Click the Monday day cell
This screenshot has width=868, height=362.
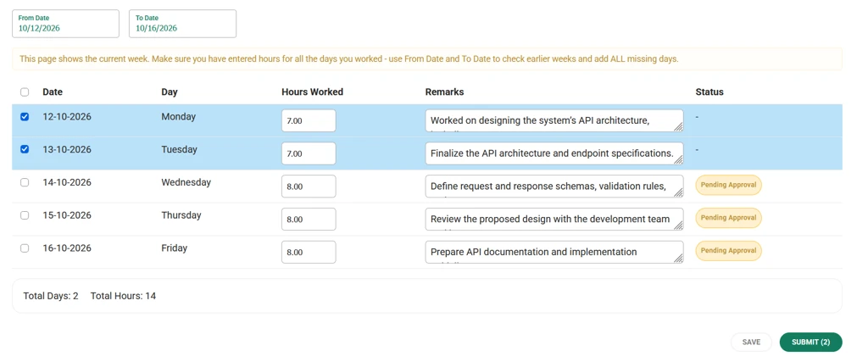pyautogui.click(x=179, y=117)
